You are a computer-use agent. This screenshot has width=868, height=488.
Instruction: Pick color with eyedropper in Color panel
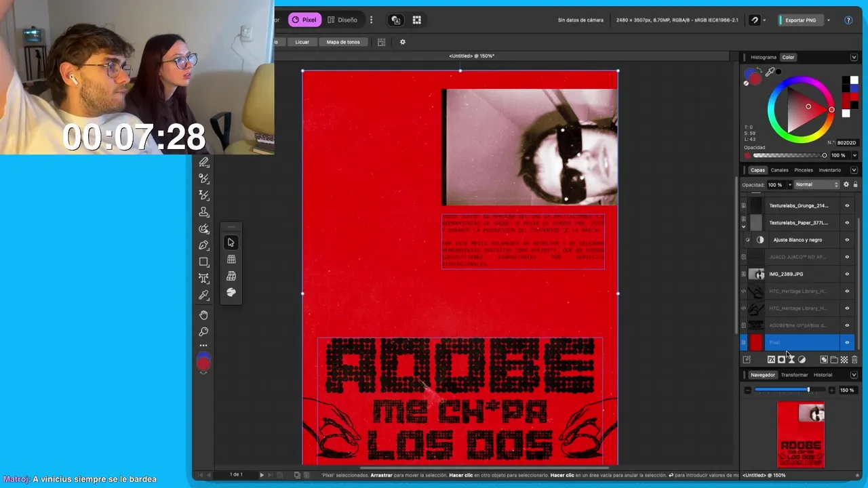pos(770,72)
